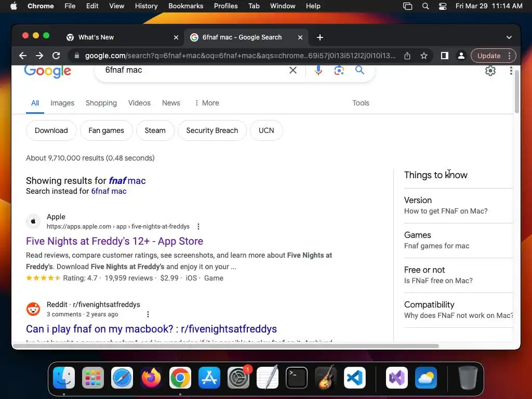This screenshot has height=399, width=532.
Task: View site info via the lock icon
Action: tap(77, 56)
